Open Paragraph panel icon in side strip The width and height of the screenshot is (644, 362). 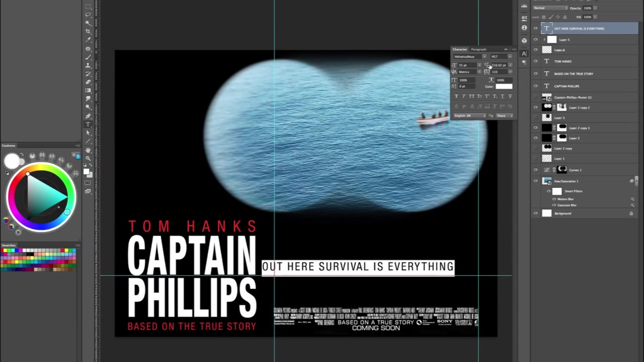click(524, 62)
